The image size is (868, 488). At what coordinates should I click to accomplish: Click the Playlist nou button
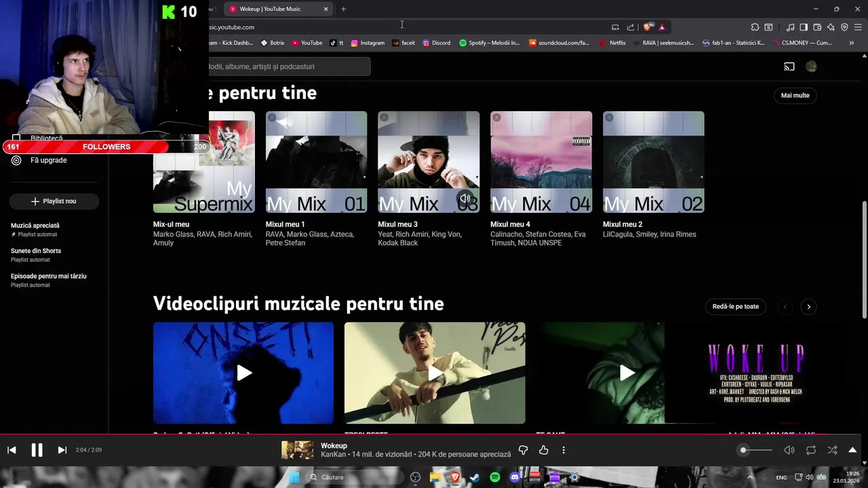(x=54, y=201)
